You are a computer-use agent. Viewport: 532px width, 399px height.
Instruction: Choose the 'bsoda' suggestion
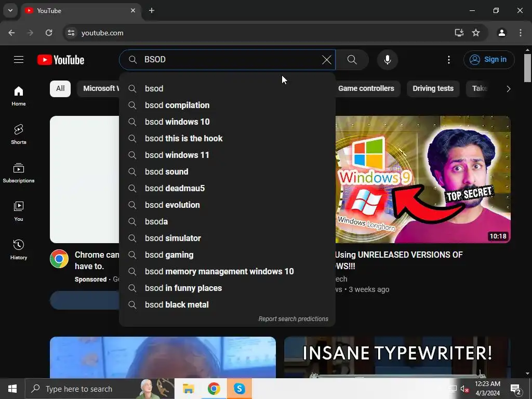click(228, 221)
